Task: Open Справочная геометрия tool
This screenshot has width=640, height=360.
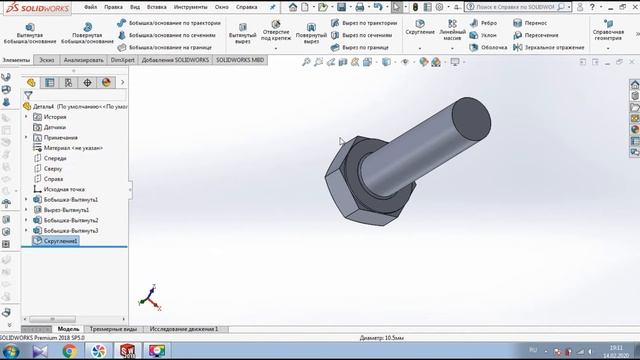Action: point(608,30)
